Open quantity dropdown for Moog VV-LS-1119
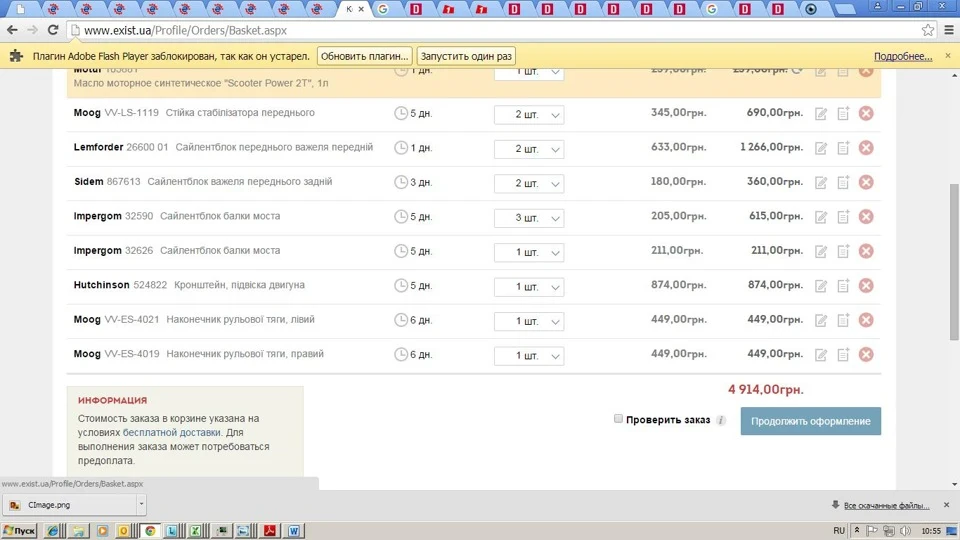The width and height of the screenshot is (960, 540). pos(529,114)
